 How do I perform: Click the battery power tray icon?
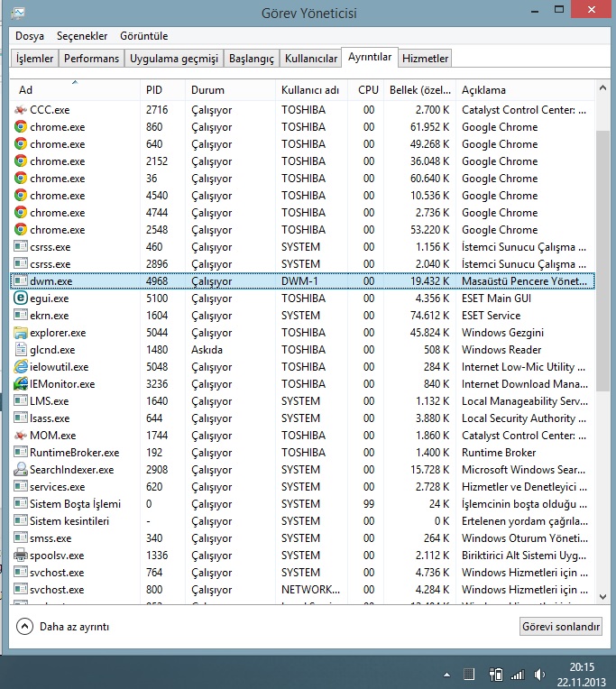point(496,674)
